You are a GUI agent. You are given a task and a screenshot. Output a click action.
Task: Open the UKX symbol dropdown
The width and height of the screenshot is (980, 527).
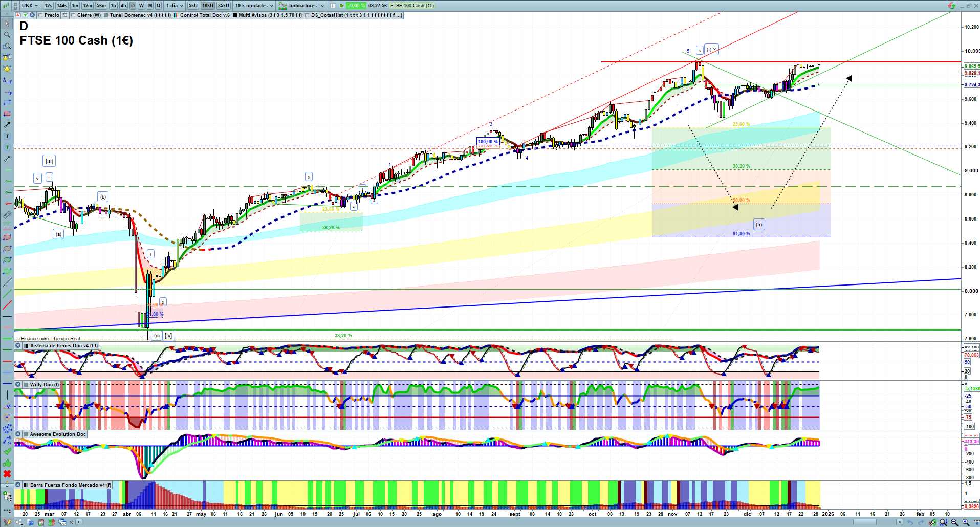29,6
